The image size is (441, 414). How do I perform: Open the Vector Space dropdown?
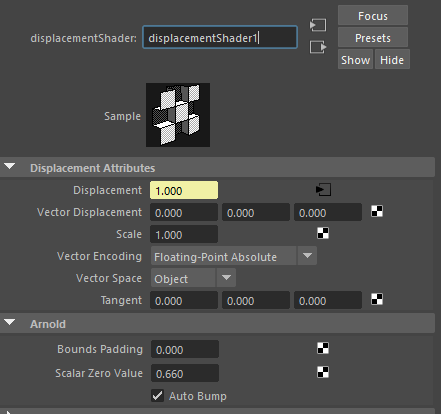point(193,278)
